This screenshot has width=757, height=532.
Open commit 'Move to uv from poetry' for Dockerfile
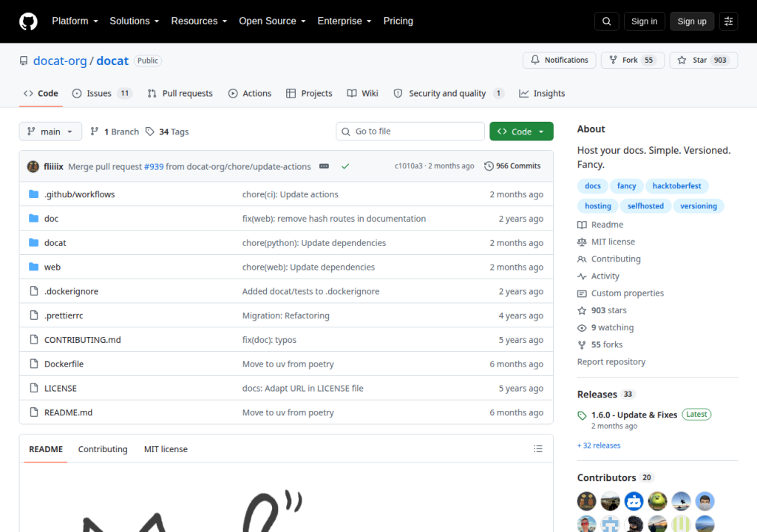[x=288, y=364]
